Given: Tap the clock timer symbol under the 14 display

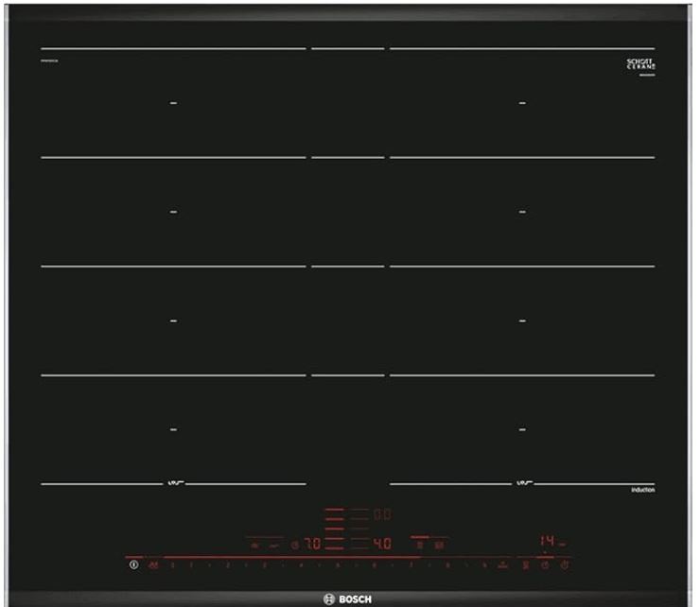Looking at the screenshot, I should [x=545, y=565].
